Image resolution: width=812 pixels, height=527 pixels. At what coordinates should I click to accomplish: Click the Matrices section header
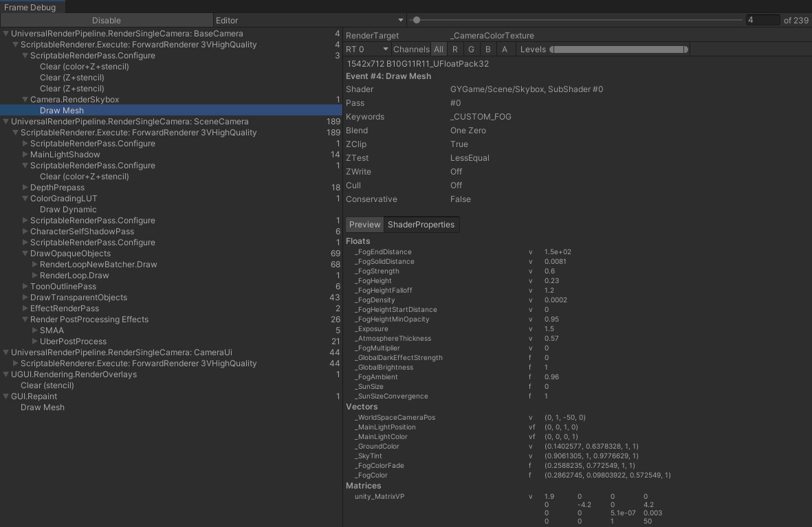(x=364, y=486)
